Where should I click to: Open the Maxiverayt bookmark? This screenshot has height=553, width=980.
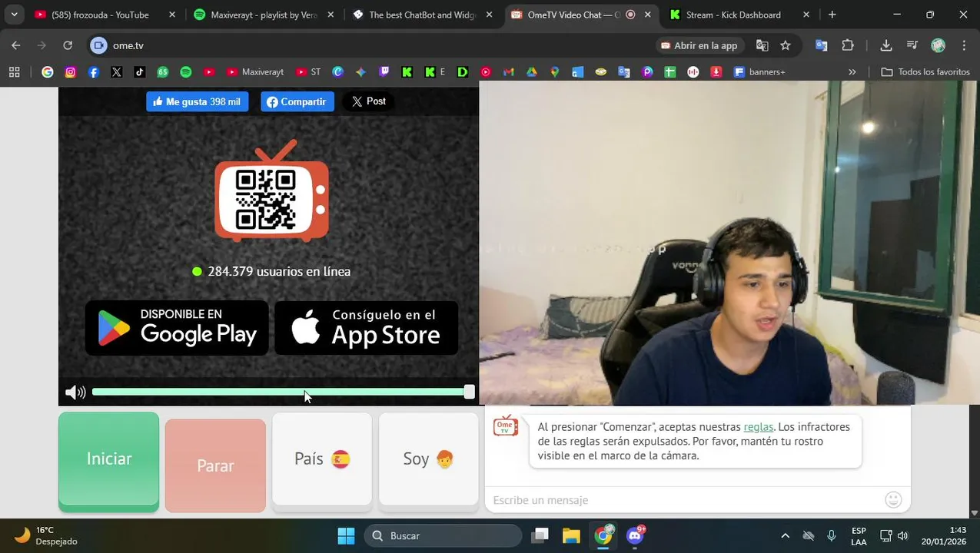point(254,71)
